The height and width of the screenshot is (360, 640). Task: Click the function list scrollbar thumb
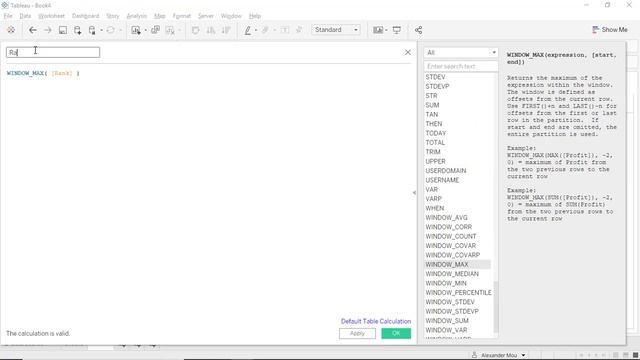point(496,307)
